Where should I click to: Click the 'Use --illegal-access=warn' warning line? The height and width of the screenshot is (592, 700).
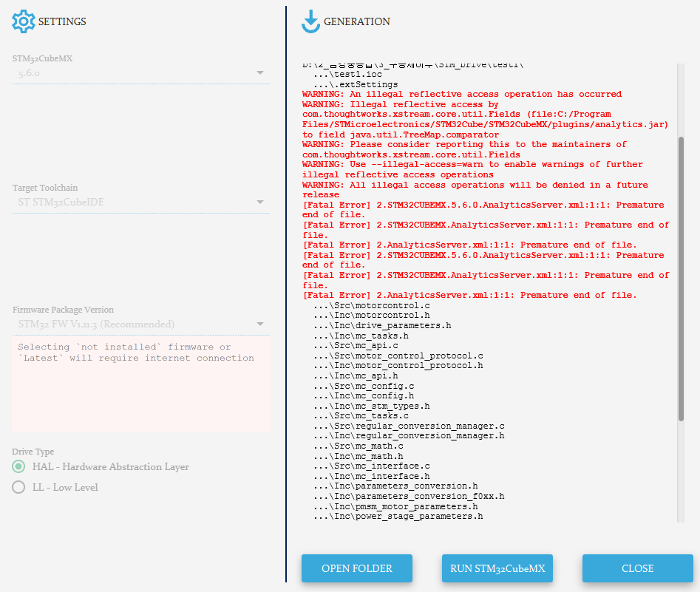tap(472, 170)
